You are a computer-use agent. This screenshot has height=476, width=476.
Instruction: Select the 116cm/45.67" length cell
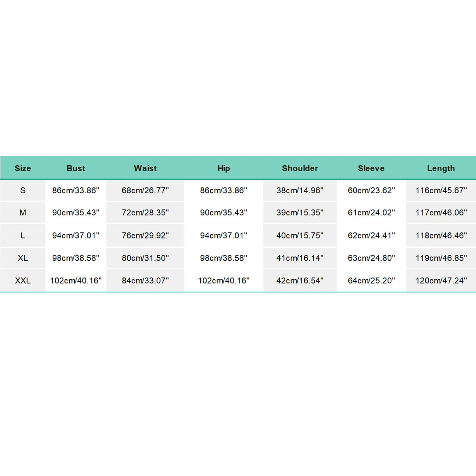[x=441, y=190]
